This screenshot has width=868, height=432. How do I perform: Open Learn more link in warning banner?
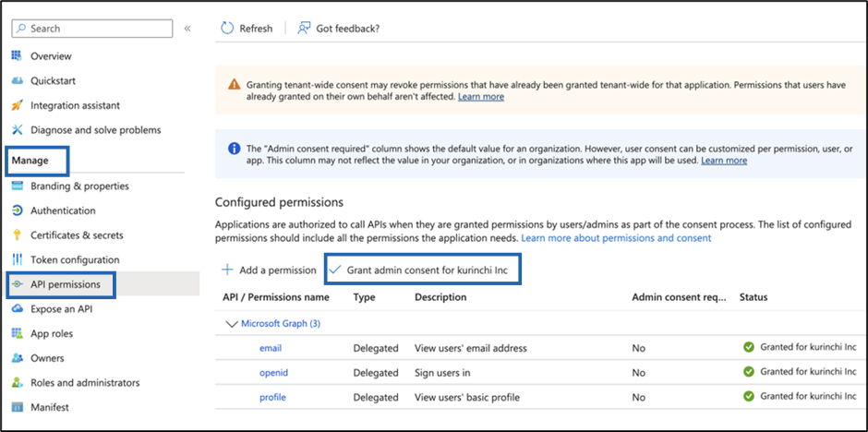(481, 97)
